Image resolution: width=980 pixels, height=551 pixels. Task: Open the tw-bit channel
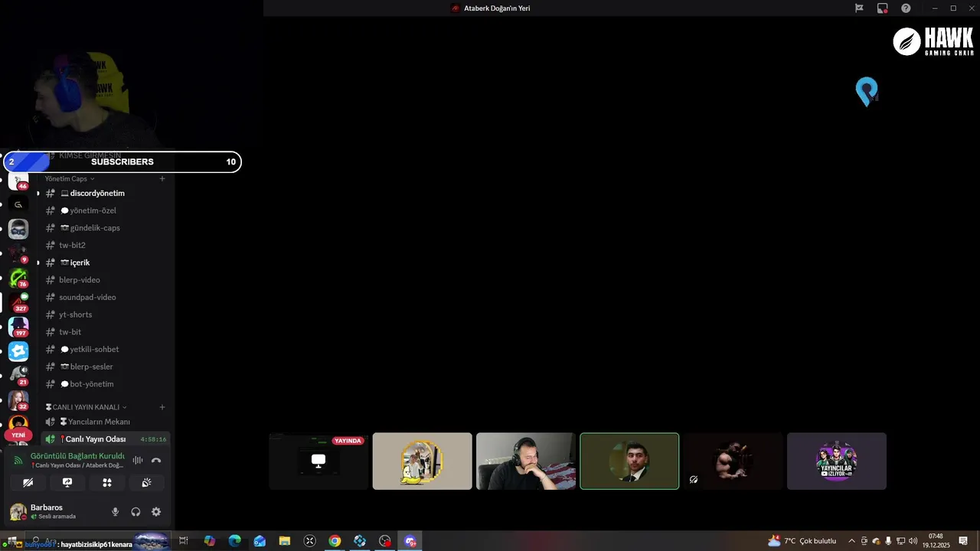coord(106,332)
